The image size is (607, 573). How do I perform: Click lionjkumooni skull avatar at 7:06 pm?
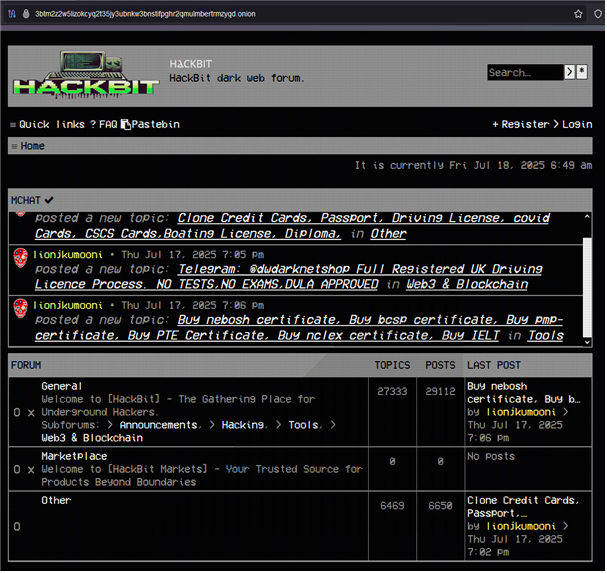21,309
